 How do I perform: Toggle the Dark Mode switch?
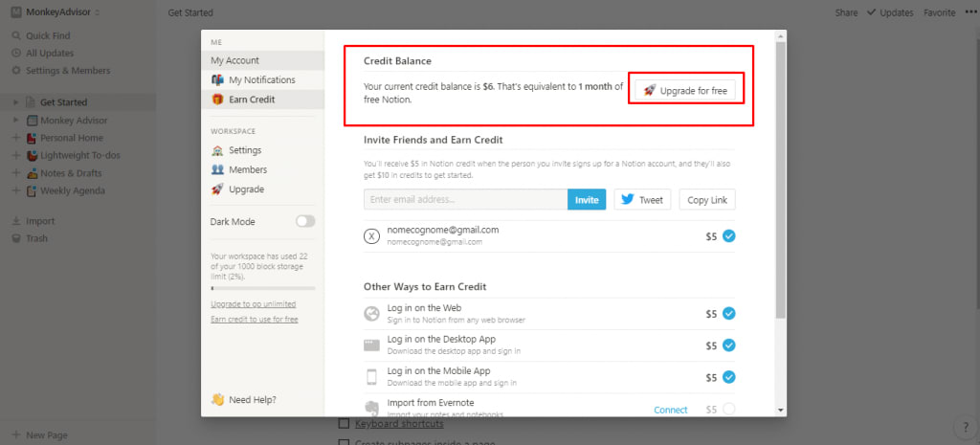click(305, 221)
